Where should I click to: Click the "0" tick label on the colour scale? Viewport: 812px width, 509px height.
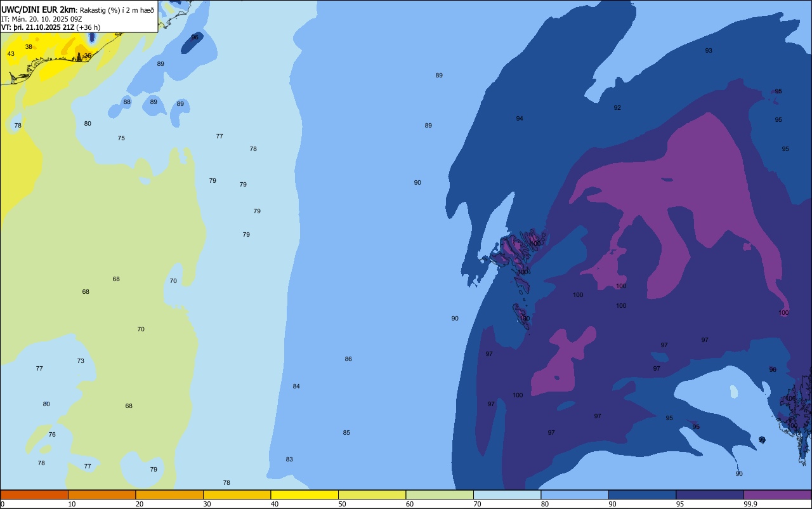tap(3, 504)
